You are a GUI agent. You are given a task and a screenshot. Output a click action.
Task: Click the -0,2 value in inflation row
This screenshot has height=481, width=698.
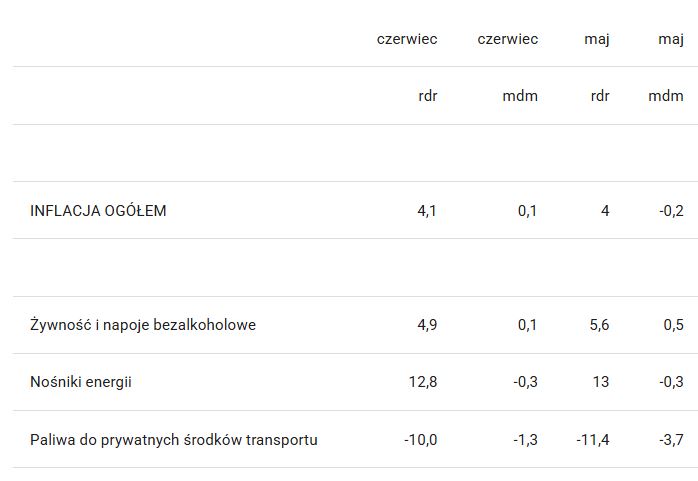(671, 210)
